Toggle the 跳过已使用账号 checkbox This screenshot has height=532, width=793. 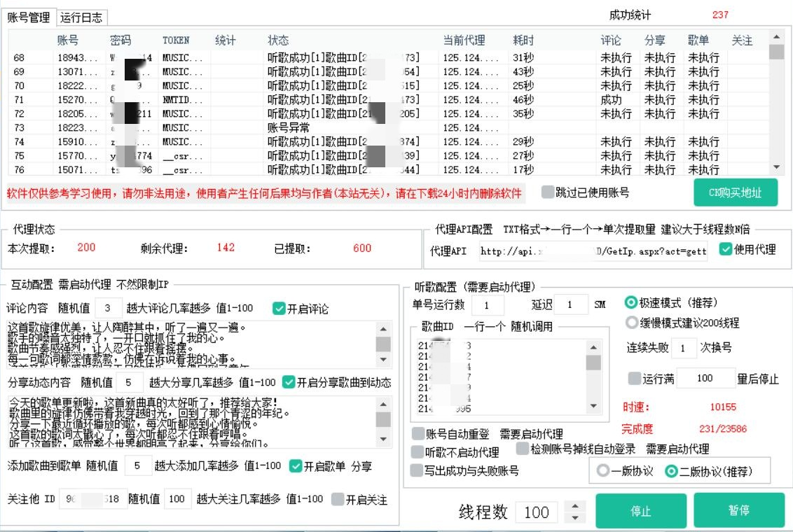(x=548, y=192)
